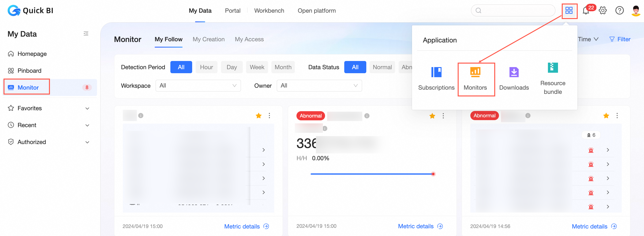
Task: Select Month detection period
Action: click(283, 67)
